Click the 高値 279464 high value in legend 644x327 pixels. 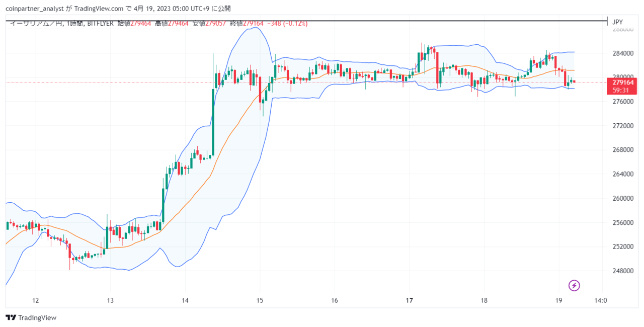[172, 23]
